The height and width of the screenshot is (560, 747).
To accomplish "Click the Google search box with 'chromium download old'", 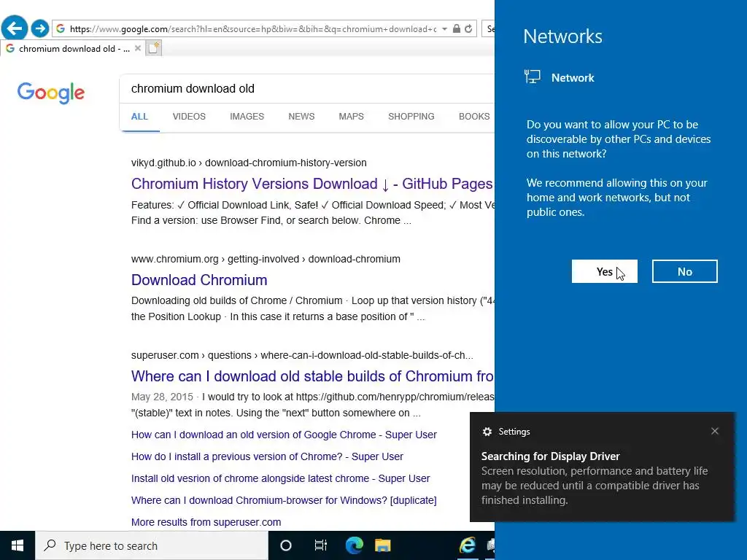I will pyautogui.click(x=307, y=88).
